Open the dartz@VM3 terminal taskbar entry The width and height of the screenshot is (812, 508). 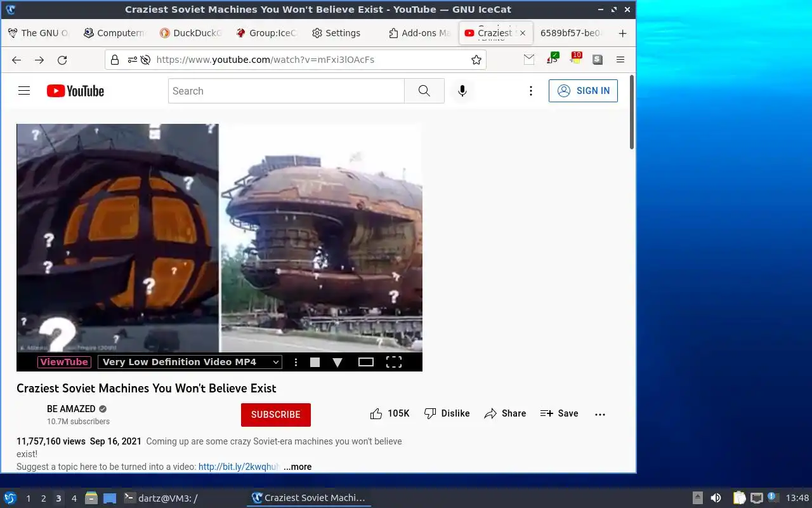[x=160, y=498]
